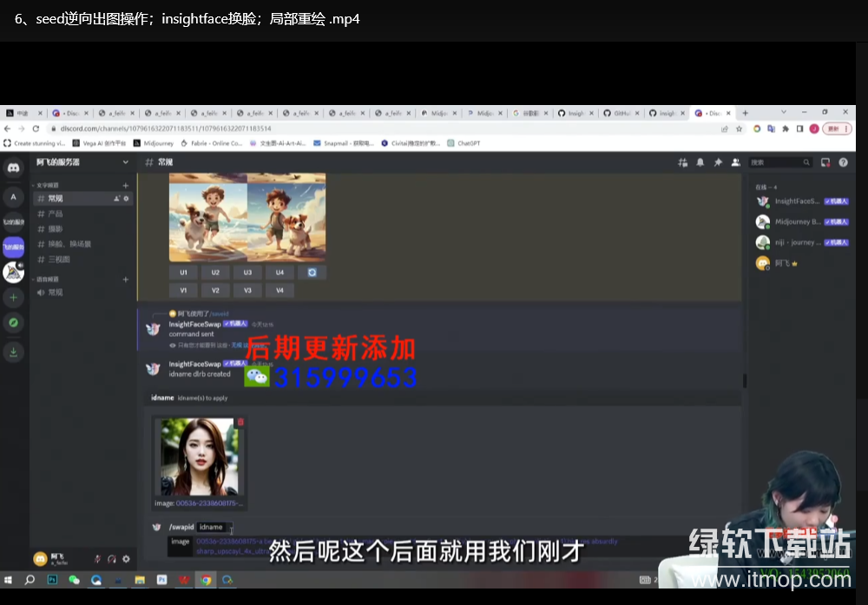
Task: Toggle the member list visibility
Action: click(x=736, y=162)
